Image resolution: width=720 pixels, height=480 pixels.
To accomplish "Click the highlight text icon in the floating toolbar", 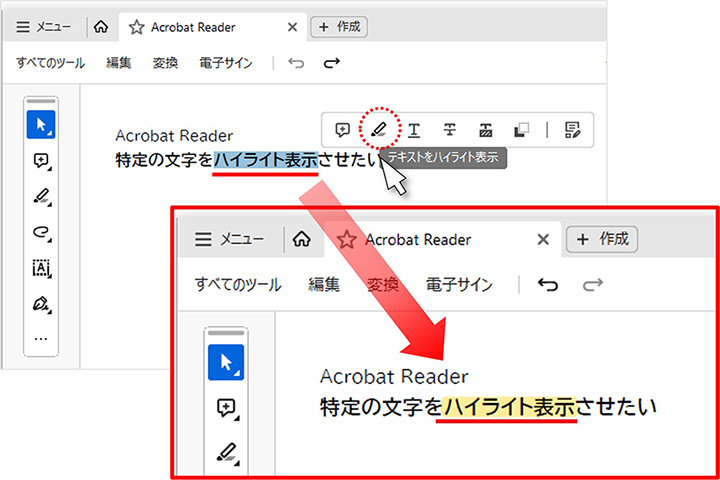I will tap(378, 129).
